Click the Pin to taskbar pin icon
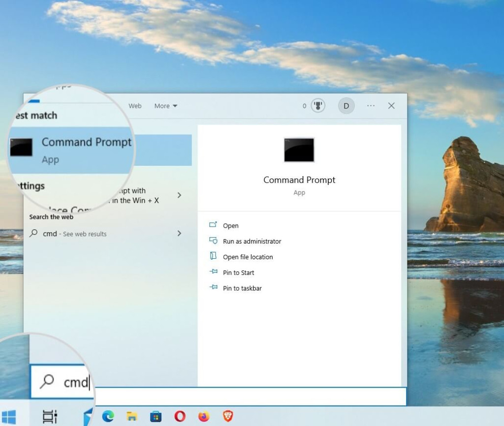 [213, 287]
